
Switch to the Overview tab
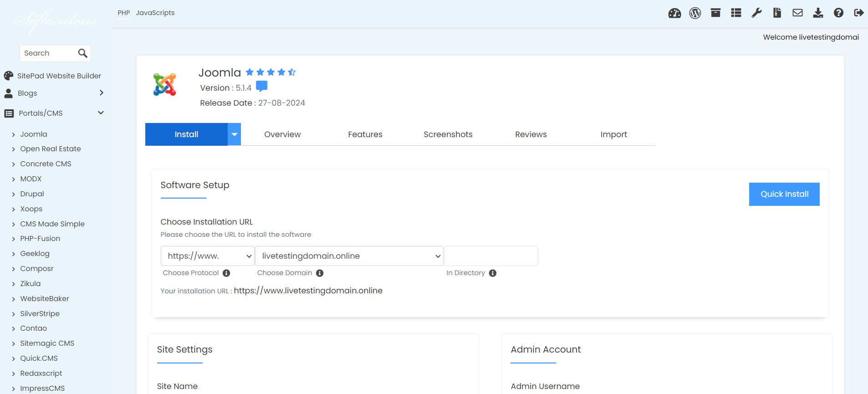click(282, 134)
